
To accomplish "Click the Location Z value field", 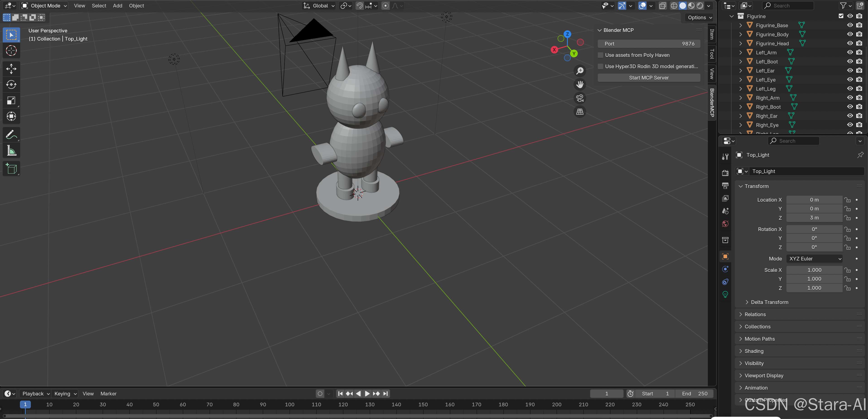I will coord(814,218).
